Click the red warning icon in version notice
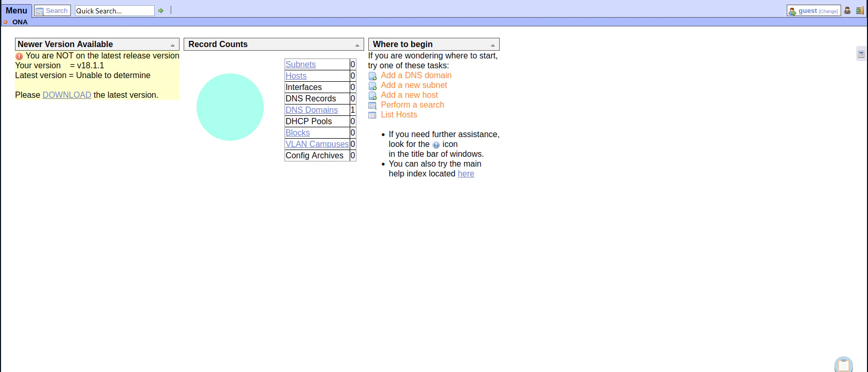Image resolution: width=868 pixels, height=372 pixels. 19,56
